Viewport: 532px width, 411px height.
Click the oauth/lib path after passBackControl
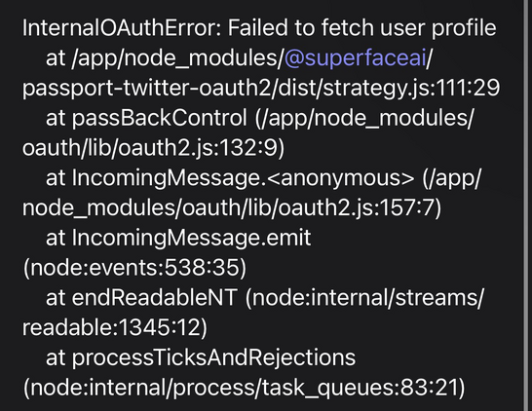coord(67,148)
